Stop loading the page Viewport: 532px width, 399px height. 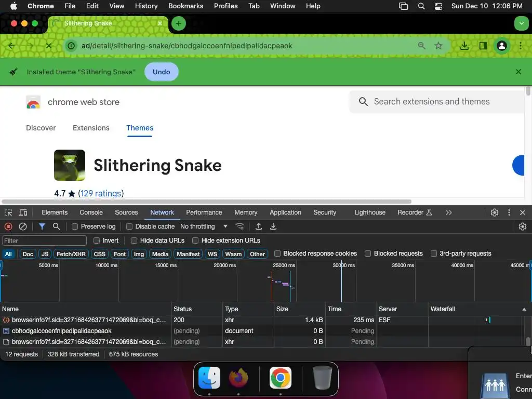[49, 46]
